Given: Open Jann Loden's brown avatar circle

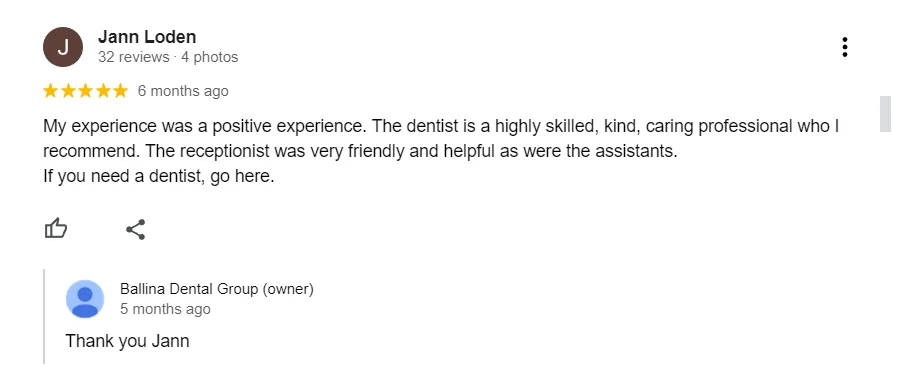Looking at the screenshot, I should 63,47.
